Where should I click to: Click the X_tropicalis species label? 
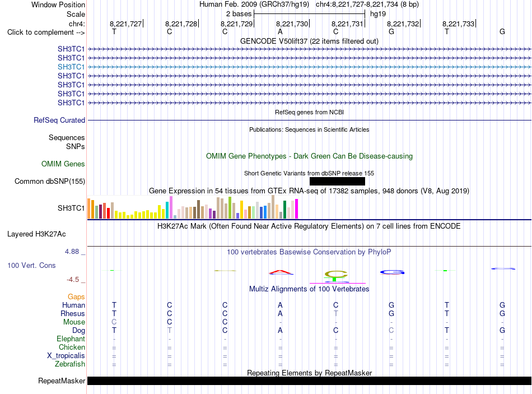pos(66,356)
